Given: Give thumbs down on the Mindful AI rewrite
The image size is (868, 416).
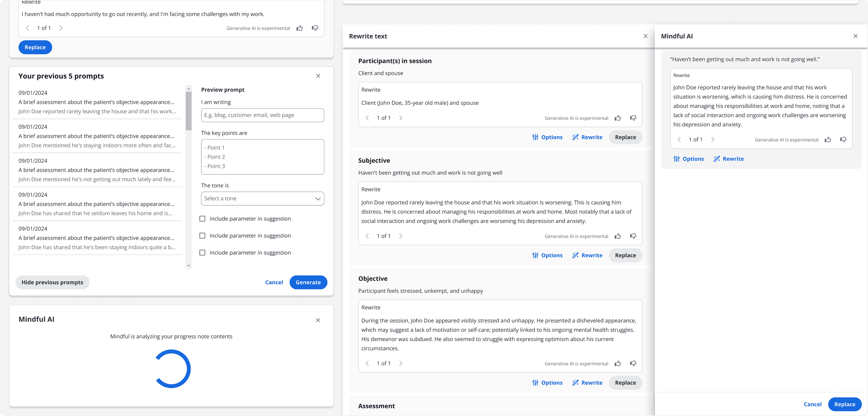Looking at the screenshot, I should pyautogui.click(x=843, y=139).
